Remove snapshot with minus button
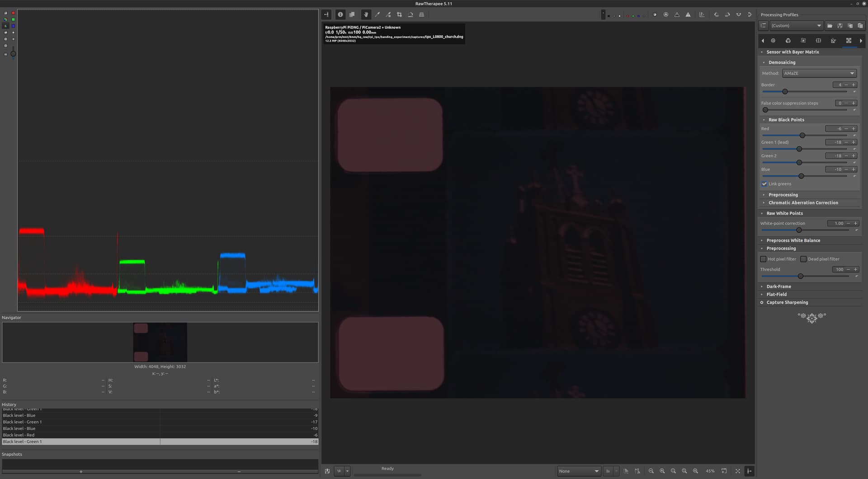 coord(239,471)
